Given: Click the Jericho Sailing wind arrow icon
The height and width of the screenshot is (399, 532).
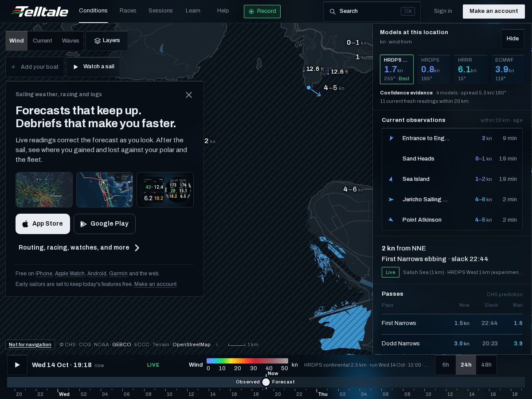Looking at the screenshot, I should [391, 199].
